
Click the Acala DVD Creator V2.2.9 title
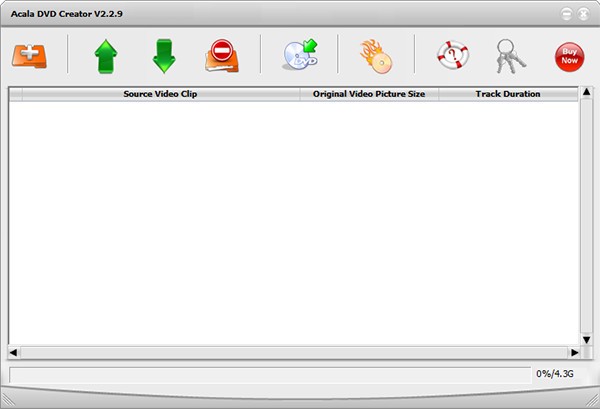click(x=67, y=14)
